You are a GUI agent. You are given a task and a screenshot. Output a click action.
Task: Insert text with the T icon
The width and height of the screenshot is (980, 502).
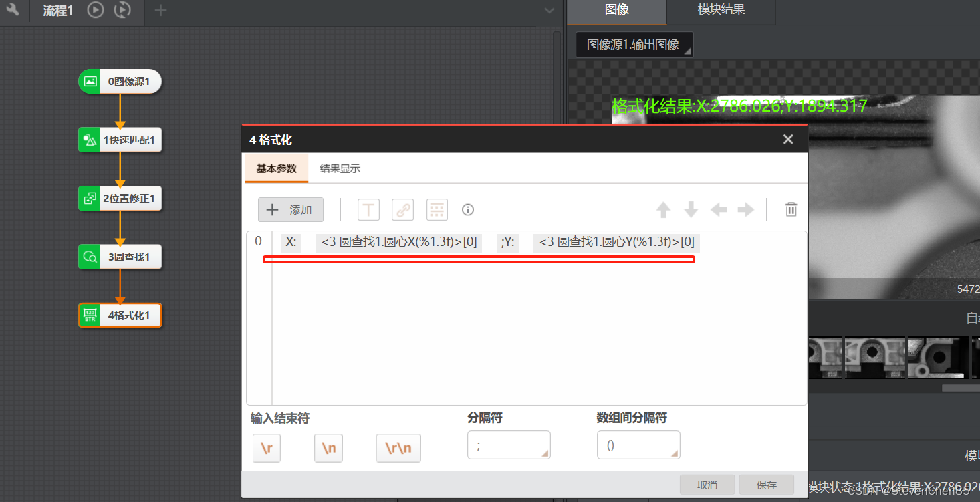368,209
